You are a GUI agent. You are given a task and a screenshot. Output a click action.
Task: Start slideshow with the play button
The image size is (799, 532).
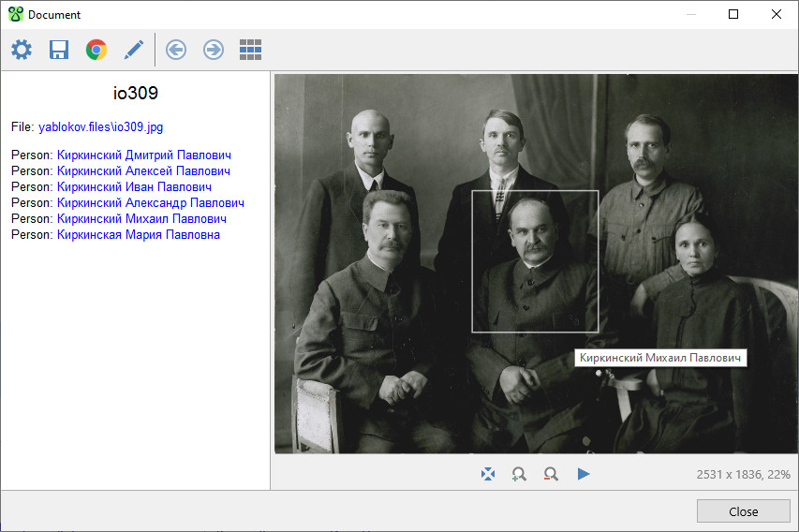point(584,475)
